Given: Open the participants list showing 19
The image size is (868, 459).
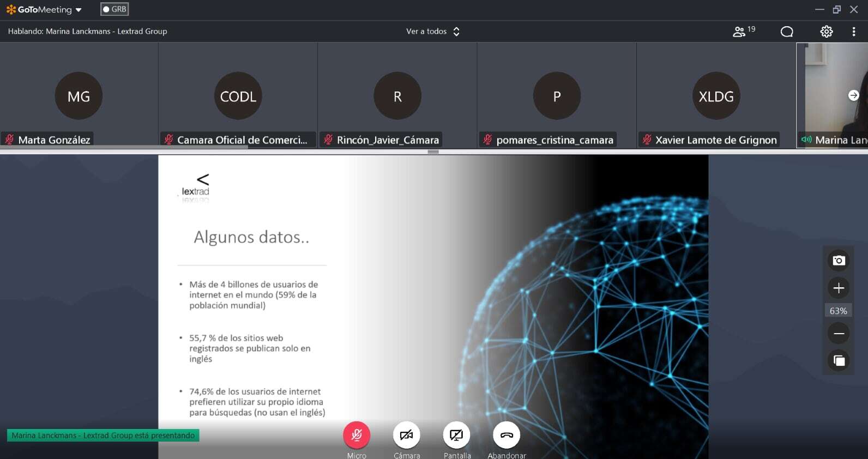Looking at the screenshot, I should [744, 31].
